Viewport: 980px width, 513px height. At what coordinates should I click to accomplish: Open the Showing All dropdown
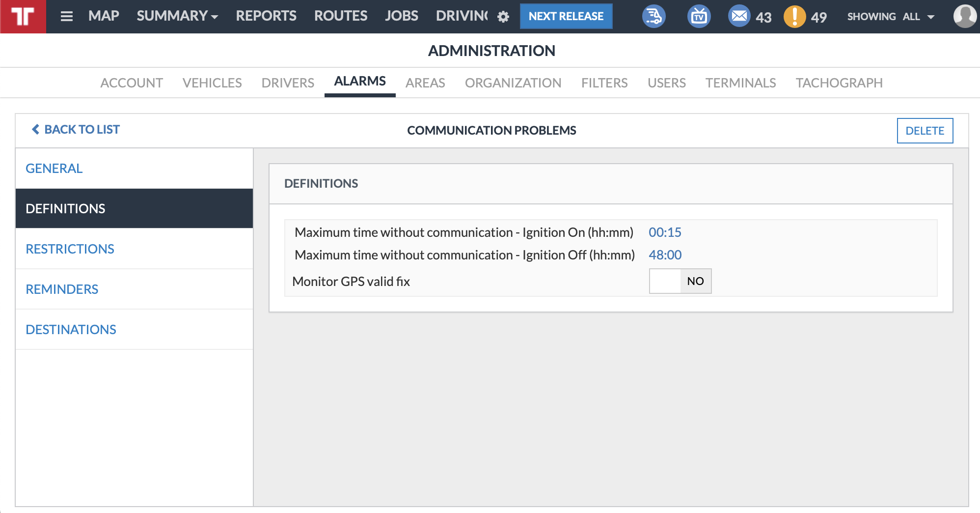click(891, 17)
